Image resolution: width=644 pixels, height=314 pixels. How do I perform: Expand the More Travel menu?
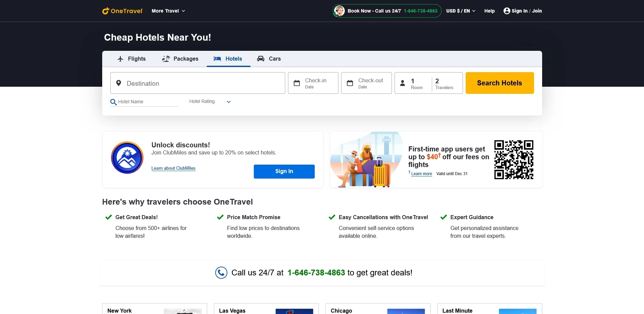[x=168, y=11]
